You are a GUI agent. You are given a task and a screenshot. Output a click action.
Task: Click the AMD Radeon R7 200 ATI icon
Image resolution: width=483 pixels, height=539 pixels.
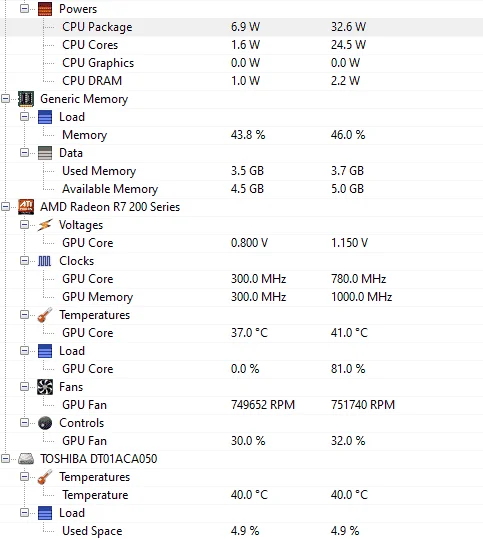click(x=26, y=207)
